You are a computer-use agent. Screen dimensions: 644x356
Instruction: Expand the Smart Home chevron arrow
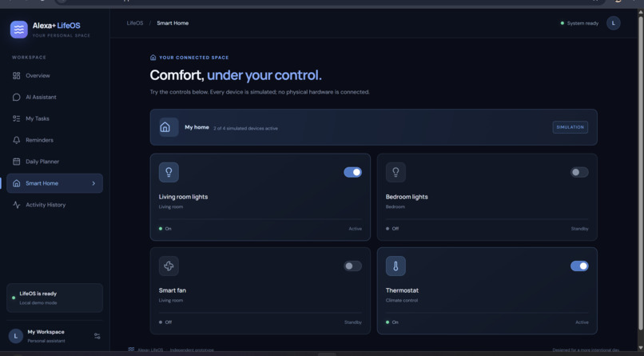click(x=93, y=183)
